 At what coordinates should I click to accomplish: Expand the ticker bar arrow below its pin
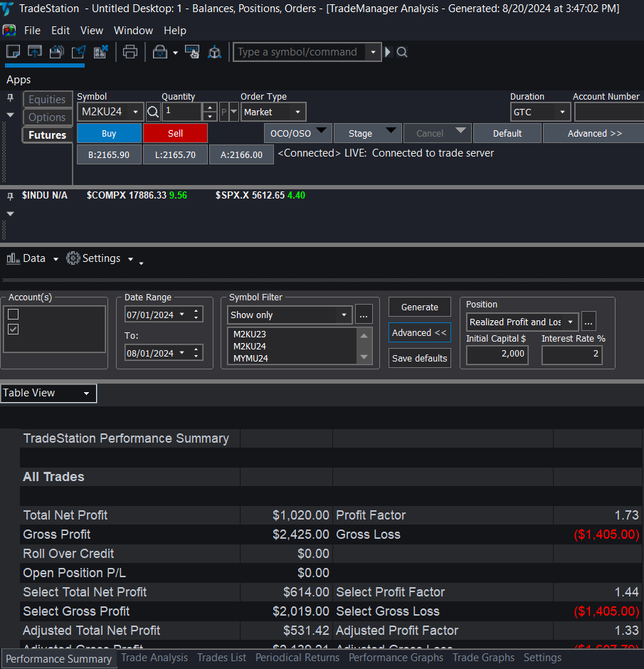10,214
